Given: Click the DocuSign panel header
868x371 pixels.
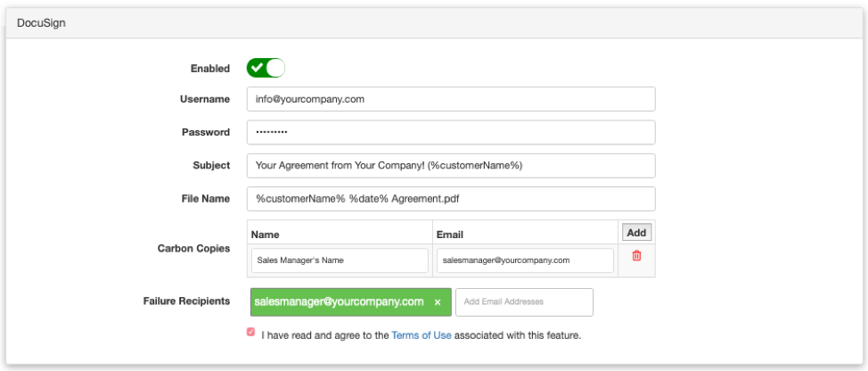Looking at the screenshot, I should [434, 23].
